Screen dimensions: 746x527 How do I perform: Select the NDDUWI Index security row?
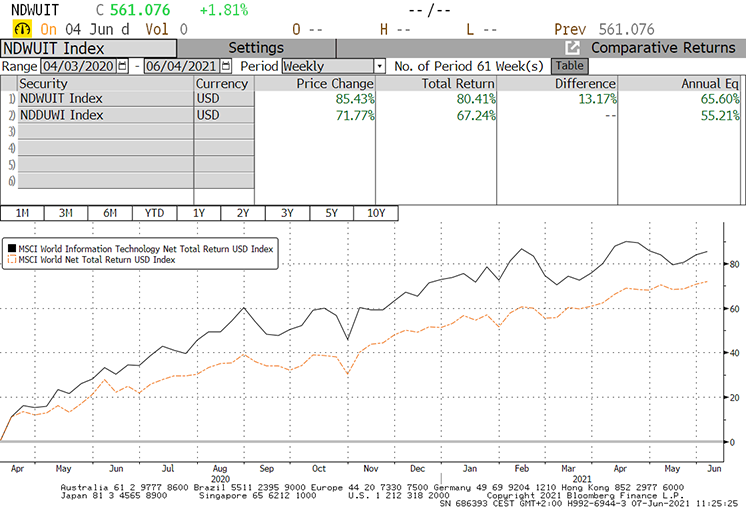coord(106,115)
